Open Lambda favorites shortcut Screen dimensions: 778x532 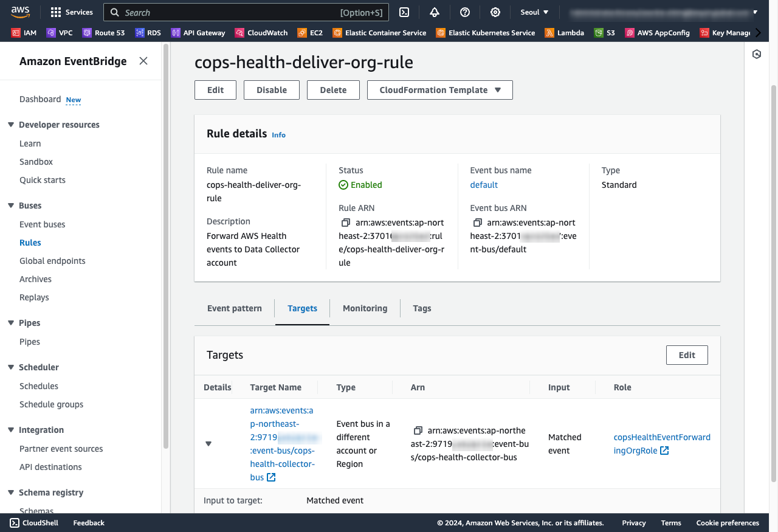click(x=565, y=33)
